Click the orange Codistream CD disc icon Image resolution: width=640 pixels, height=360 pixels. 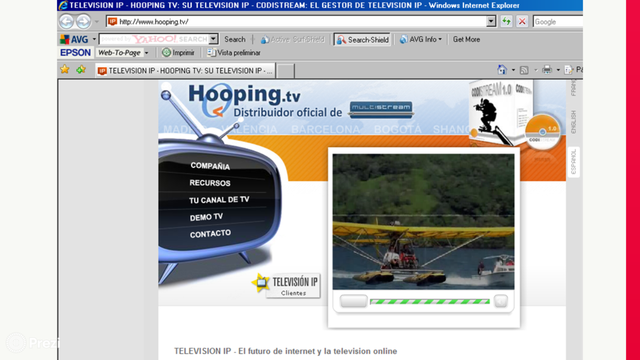pos(542,131)
